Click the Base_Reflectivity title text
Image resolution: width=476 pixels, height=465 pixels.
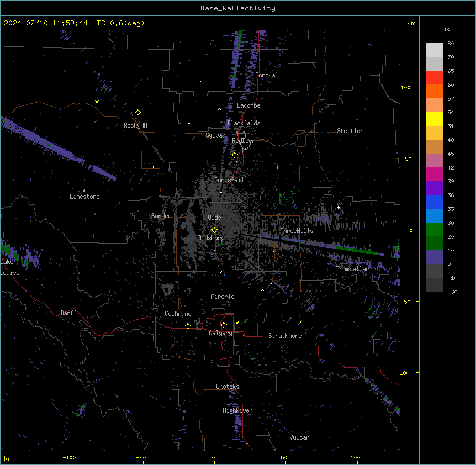point(238,8)
